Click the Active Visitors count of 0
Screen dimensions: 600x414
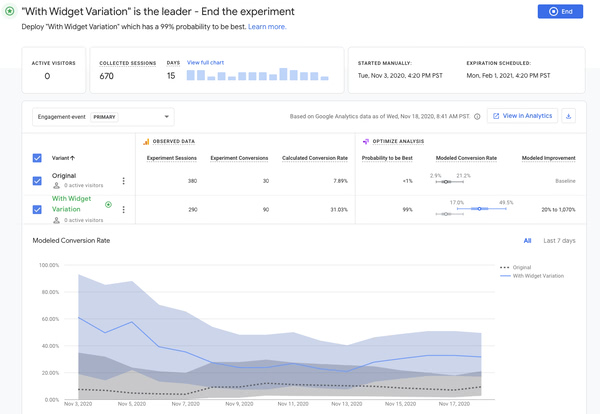[47, 76]
